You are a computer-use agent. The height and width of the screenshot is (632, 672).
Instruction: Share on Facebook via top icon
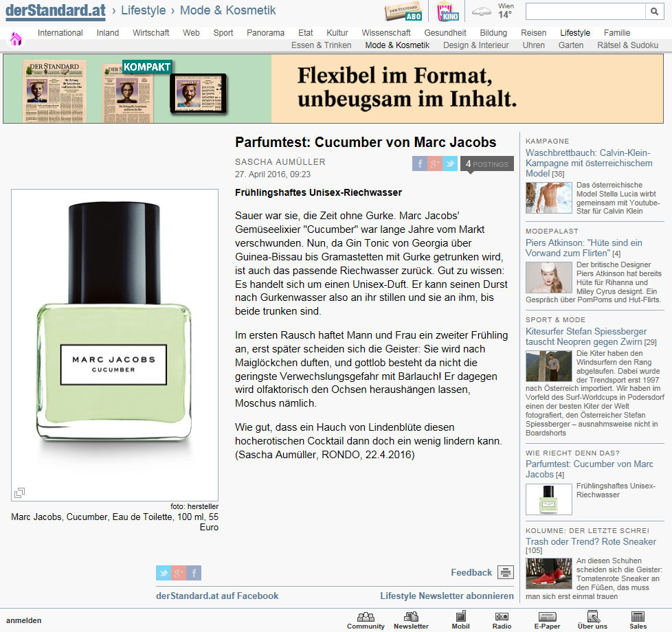pyautogui.click(x=420, y=163)
